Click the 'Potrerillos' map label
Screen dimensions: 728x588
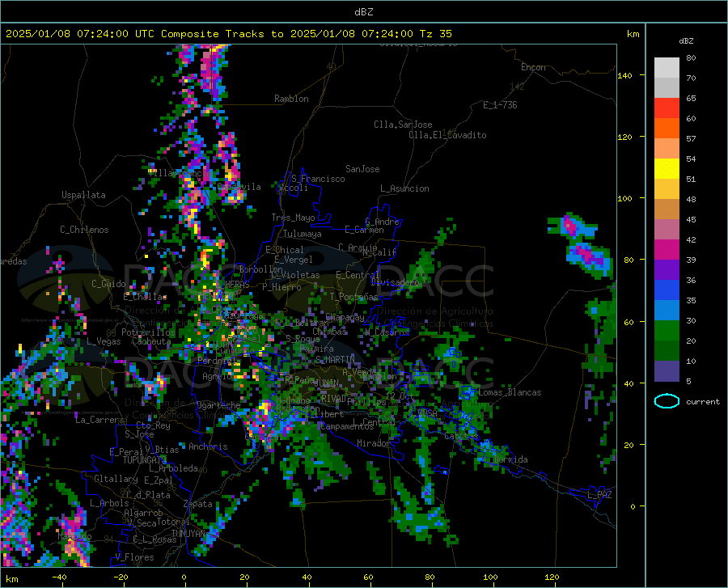tap(148, 332)
